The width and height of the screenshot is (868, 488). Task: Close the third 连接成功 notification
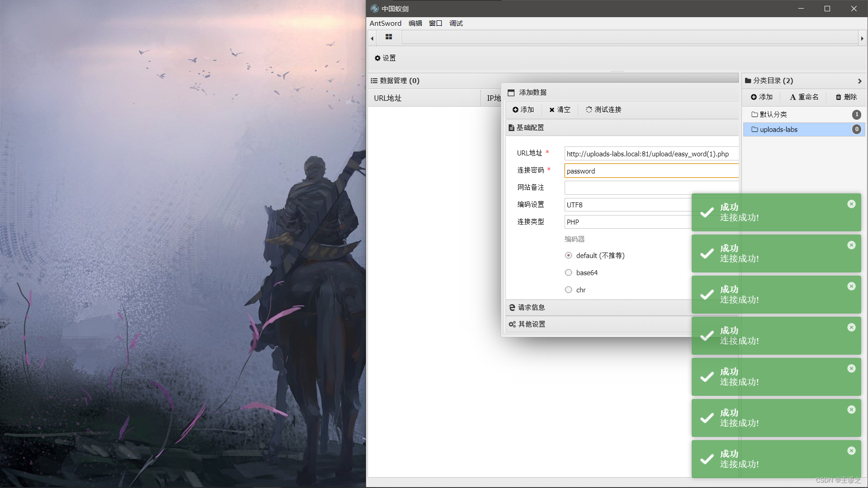(851, 286)
